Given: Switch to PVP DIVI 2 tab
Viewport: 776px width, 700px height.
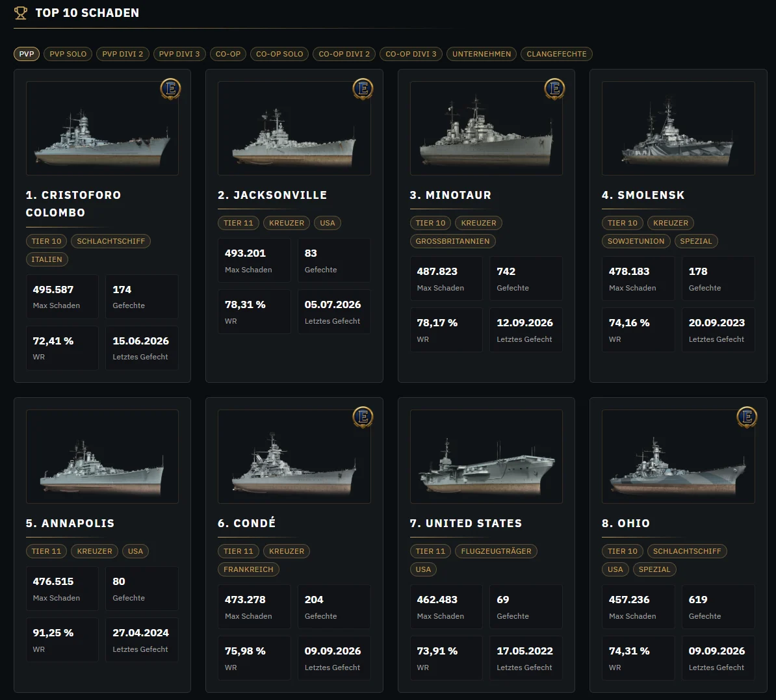Looking at the screenshot, I should 123,54.
